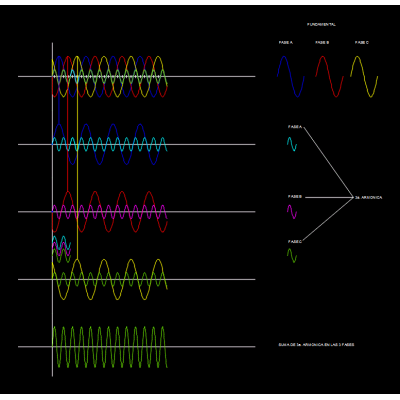The image size is (400, 400).
Task: Select the magenta third-harmonic wave legend symbol
Action: (292, 212)
